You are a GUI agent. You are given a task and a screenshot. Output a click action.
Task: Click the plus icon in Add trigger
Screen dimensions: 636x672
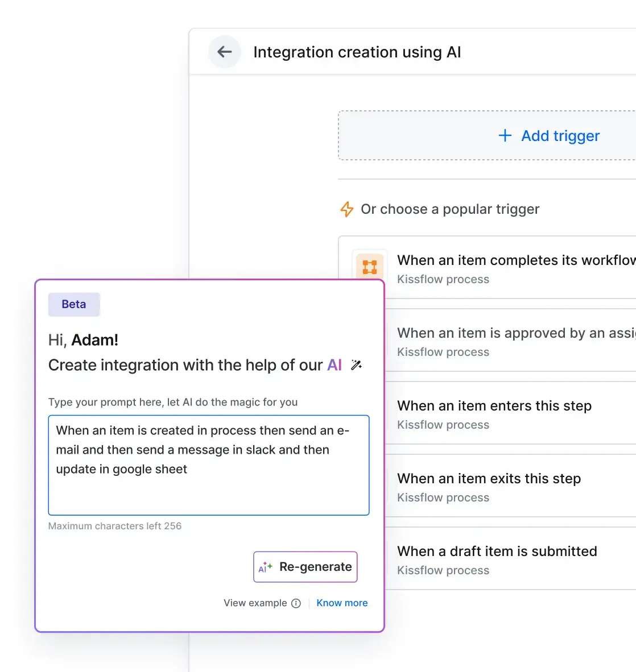coord(505,136)
